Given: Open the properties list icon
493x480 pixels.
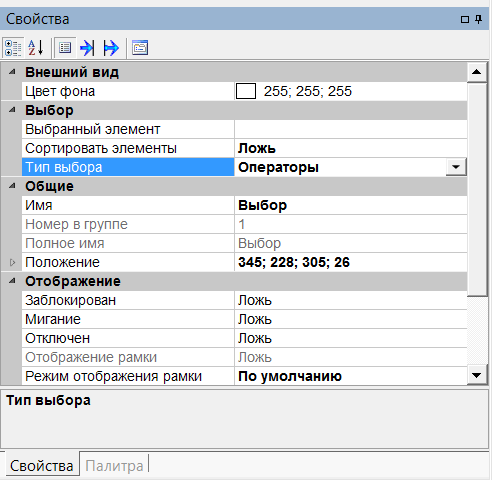Looking at the screenshot, I should 65,48.
